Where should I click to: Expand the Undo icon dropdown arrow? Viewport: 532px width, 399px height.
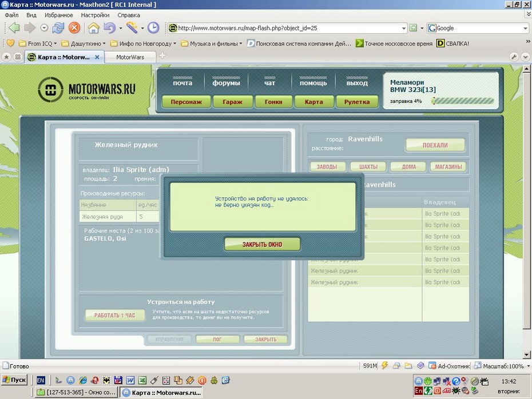click(121, 28)
